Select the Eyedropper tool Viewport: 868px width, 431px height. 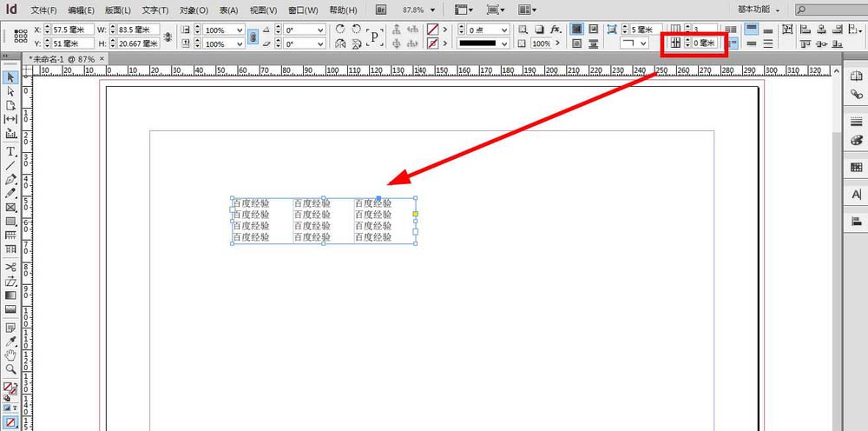click(10, 341)
